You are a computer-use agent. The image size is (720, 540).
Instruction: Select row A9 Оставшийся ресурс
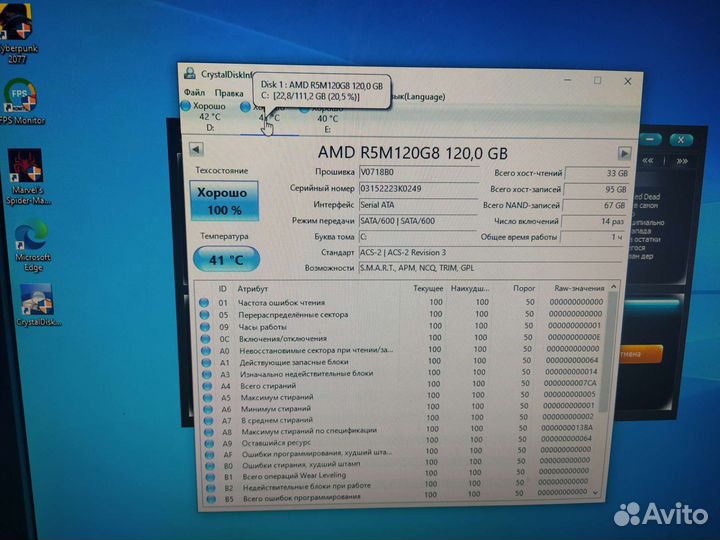click(402, 441)
